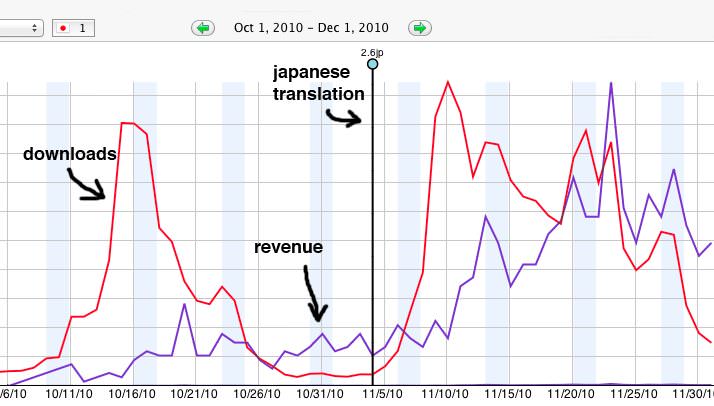Click the black arrow pointing to downloads line

tap(87, 185)
